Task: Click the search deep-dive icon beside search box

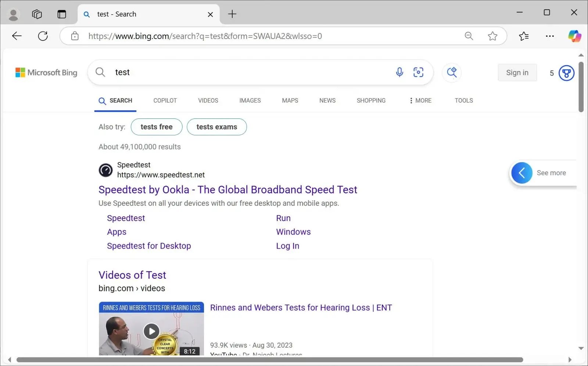Action: click(x=452, y=72)
